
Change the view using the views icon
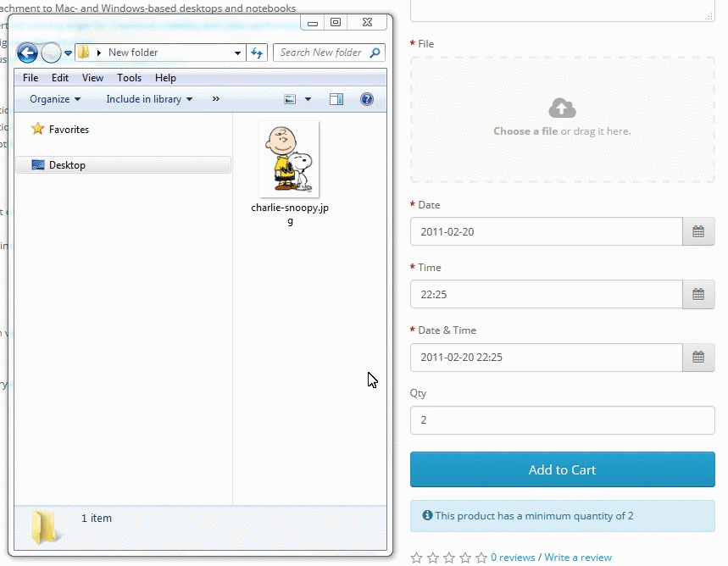[x=290, y=99]
